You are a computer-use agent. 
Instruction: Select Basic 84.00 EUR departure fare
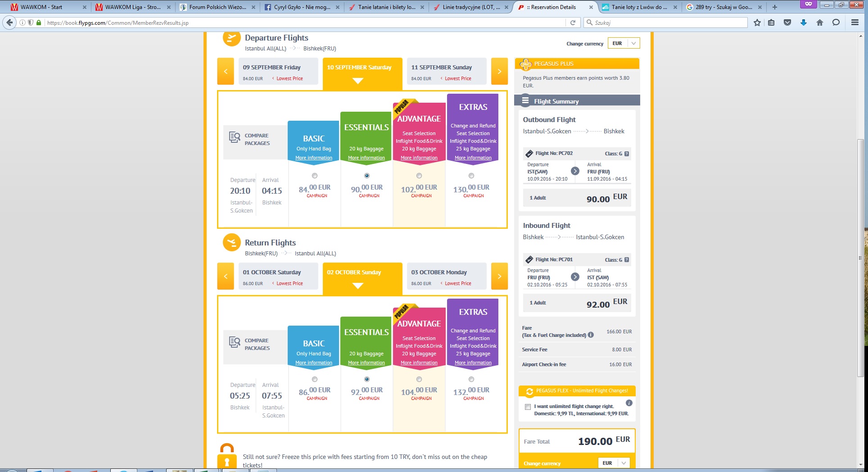[x=315, y=176]
